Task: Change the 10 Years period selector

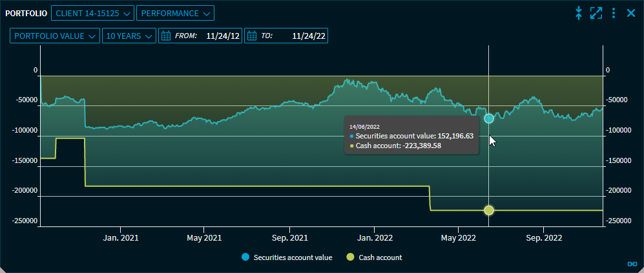Action: (129, 36)
